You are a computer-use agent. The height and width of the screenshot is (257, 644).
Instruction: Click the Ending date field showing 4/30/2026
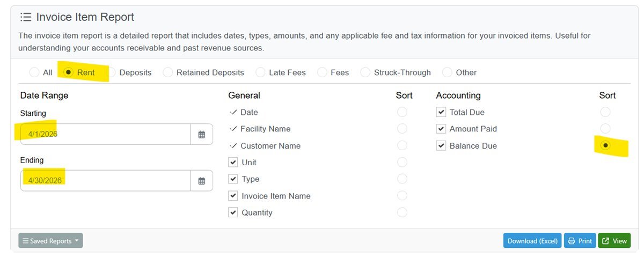pos(106,181)
